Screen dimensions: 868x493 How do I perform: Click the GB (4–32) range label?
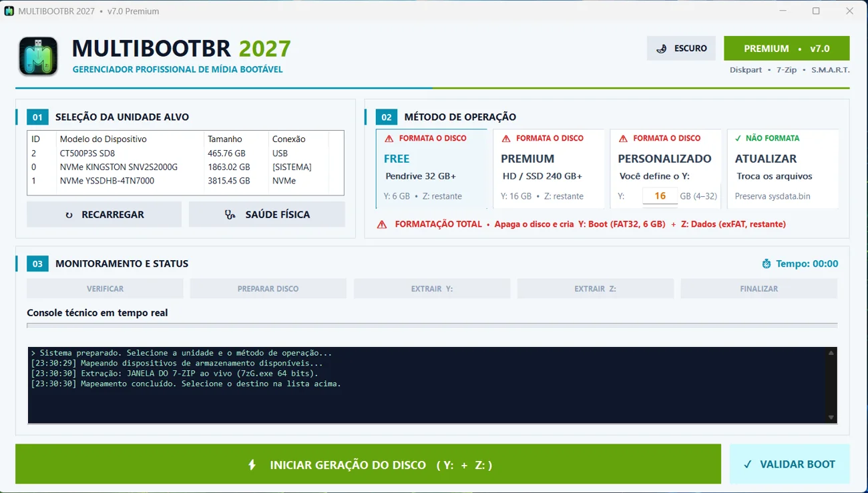click(x=698, y=197)
